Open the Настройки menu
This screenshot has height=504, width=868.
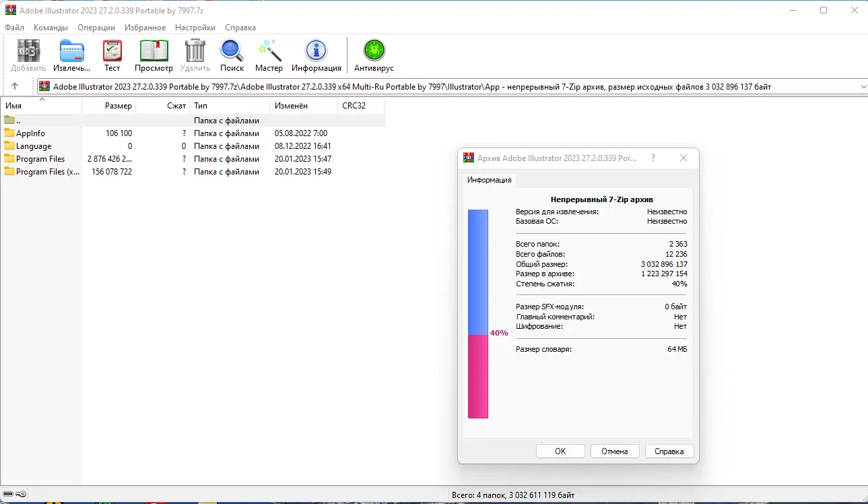pyautogui.click(x=195, y=28)
